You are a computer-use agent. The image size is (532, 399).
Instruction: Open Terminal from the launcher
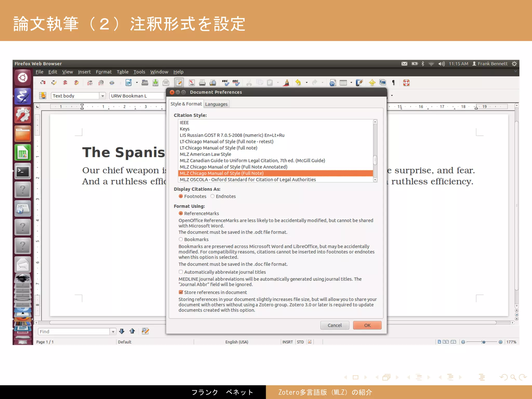click(23, 171)
